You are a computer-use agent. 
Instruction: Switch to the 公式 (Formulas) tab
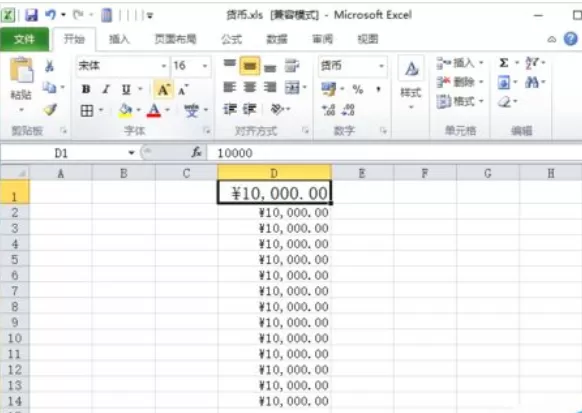coord(231,39)
